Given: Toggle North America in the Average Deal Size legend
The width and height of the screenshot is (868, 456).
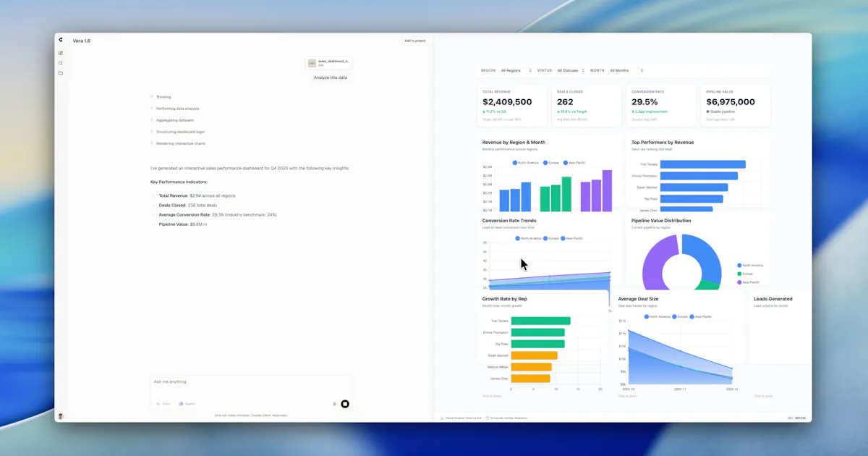Looking at the screenshot, I should pos(658,316).
